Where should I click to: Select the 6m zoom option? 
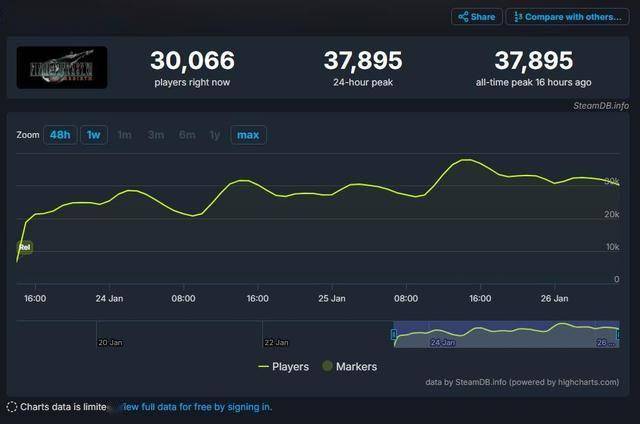(187, 135)
